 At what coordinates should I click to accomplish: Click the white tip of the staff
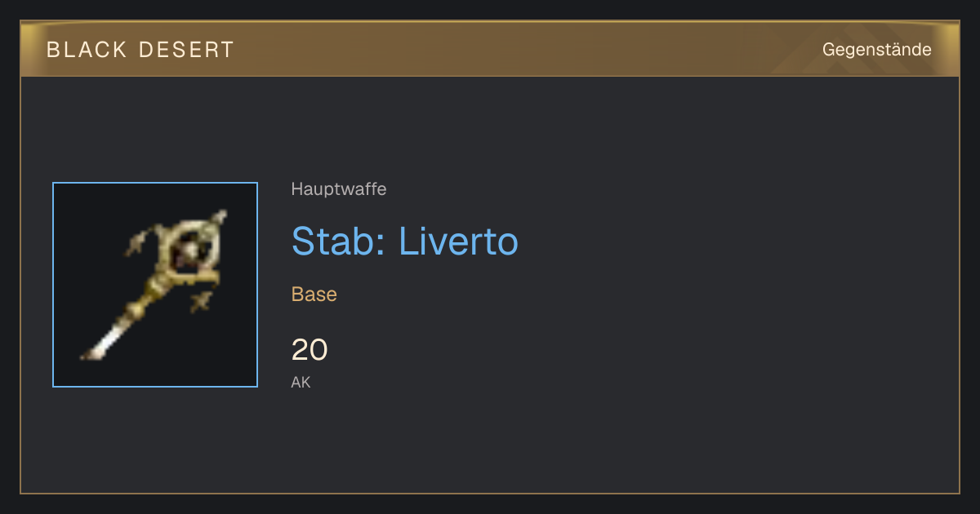click(x=102, y=344)
